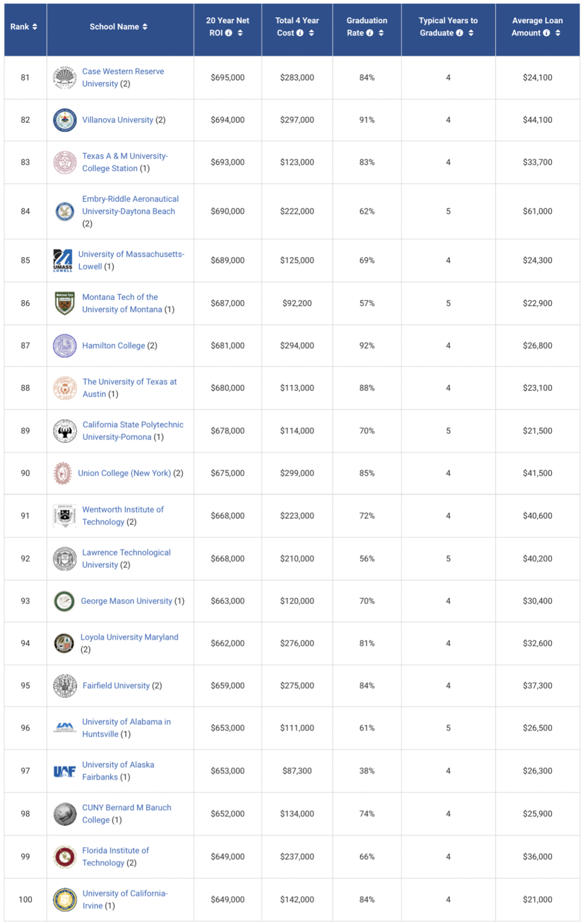Open the Typical Years to Graduate info icon
Viewport: 583px width, 924px height.
(459, 33)
